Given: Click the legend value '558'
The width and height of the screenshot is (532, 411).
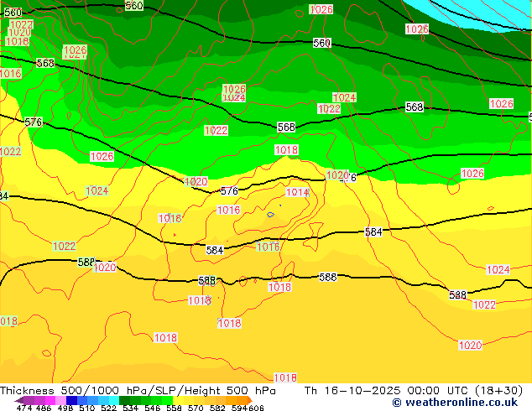Looking at the screenshot, I should pos(174,408).
